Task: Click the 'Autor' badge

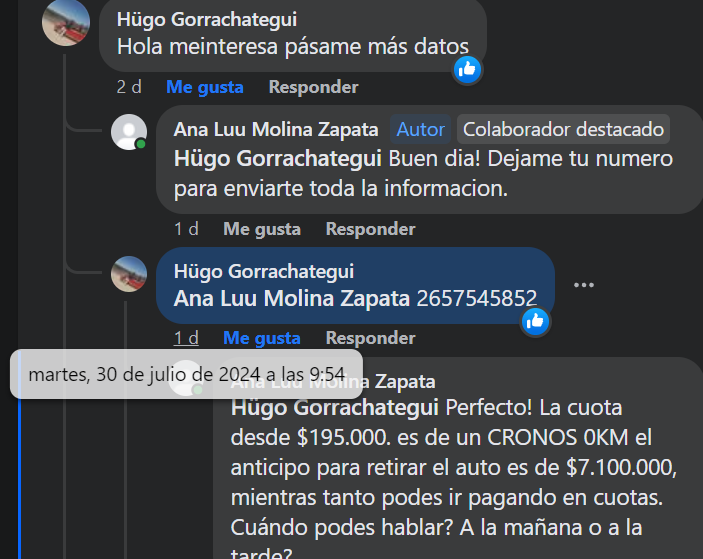Action: click(x=421, y=130)
